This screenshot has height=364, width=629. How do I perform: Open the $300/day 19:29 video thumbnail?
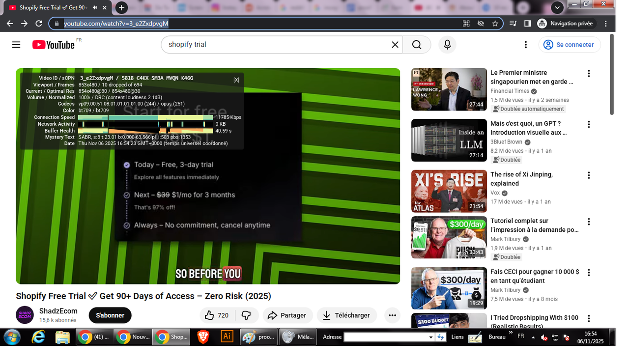point(449,288)
